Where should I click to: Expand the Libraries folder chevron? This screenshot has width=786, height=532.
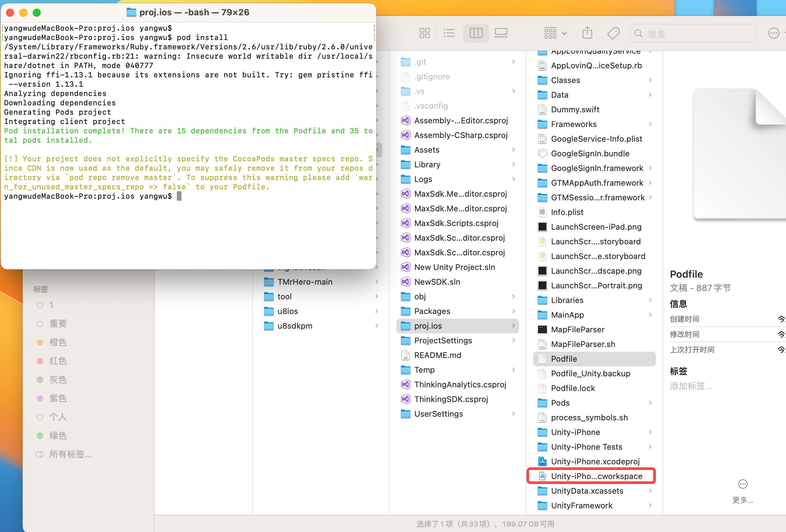[650, 300]
